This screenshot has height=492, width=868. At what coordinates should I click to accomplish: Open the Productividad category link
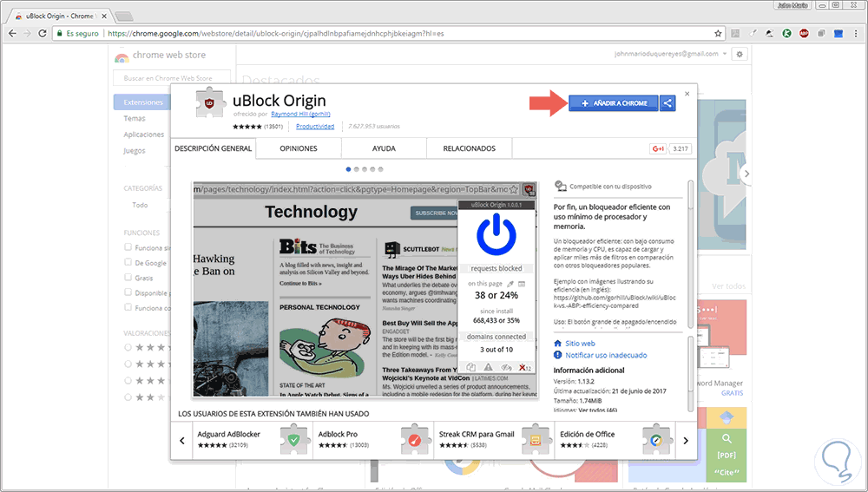tap(315, 126)
